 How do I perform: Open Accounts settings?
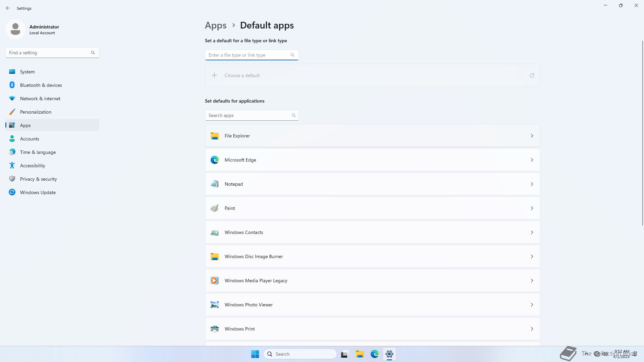[x=52, y=139]
